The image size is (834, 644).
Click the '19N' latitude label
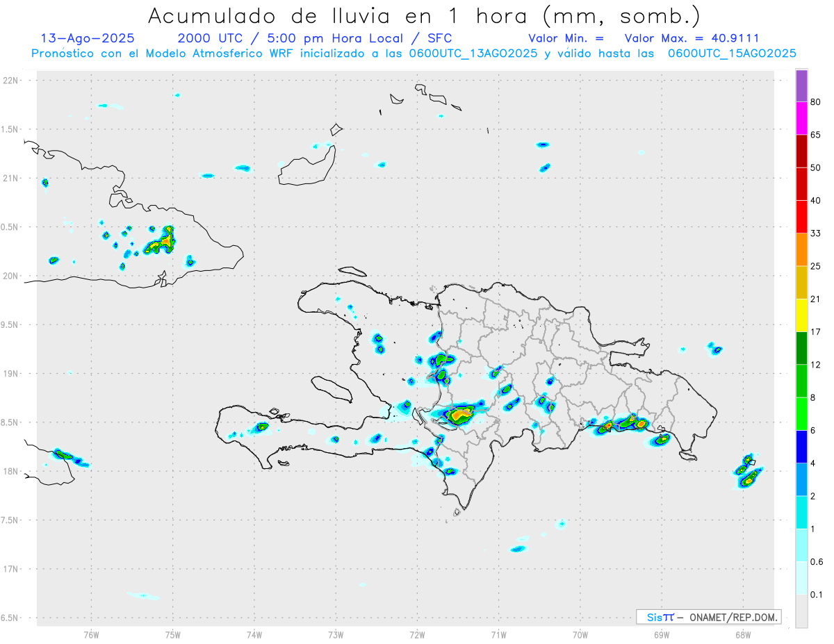click(x=11, y=374)
